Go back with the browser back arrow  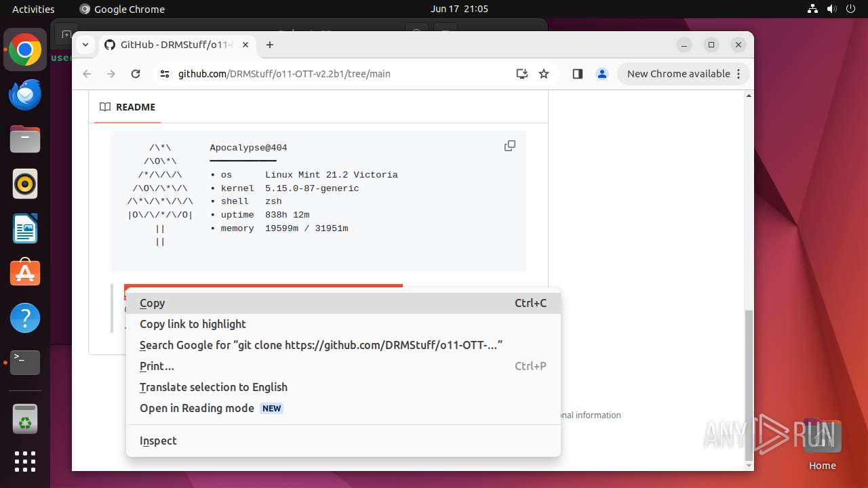coord(87,74)
